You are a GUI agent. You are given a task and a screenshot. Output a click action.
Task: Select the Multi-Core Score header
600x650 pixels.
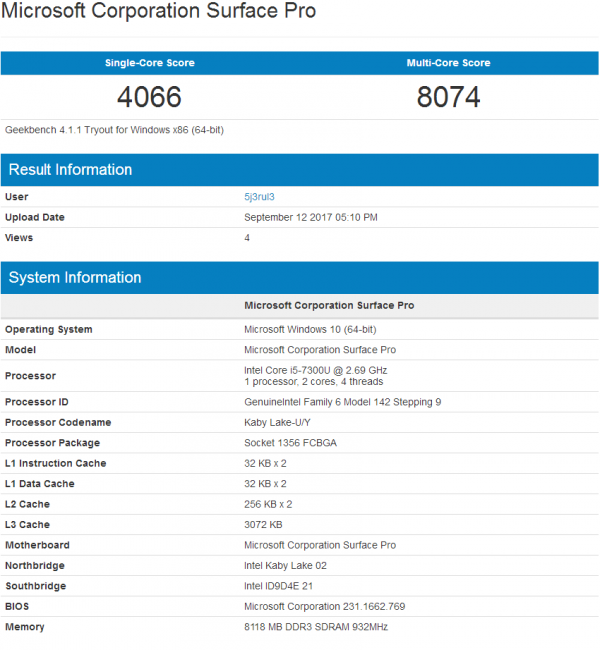click(x=448, y=63)
